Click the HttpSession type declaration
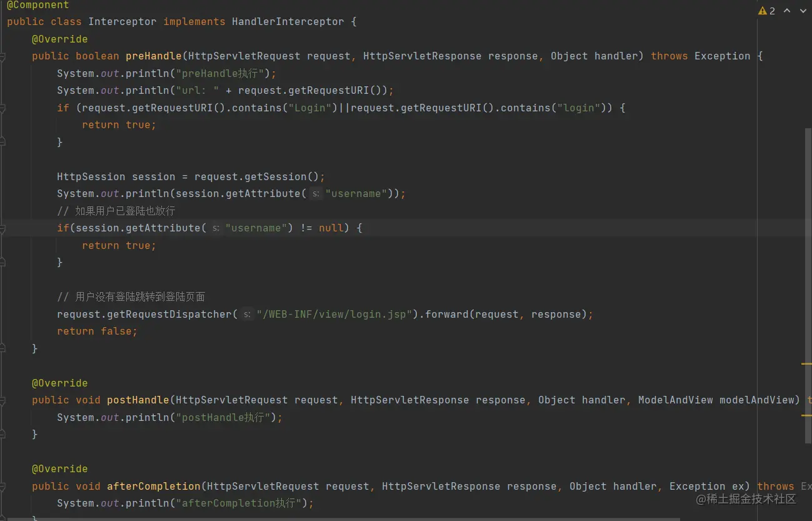 coord(91,177)
